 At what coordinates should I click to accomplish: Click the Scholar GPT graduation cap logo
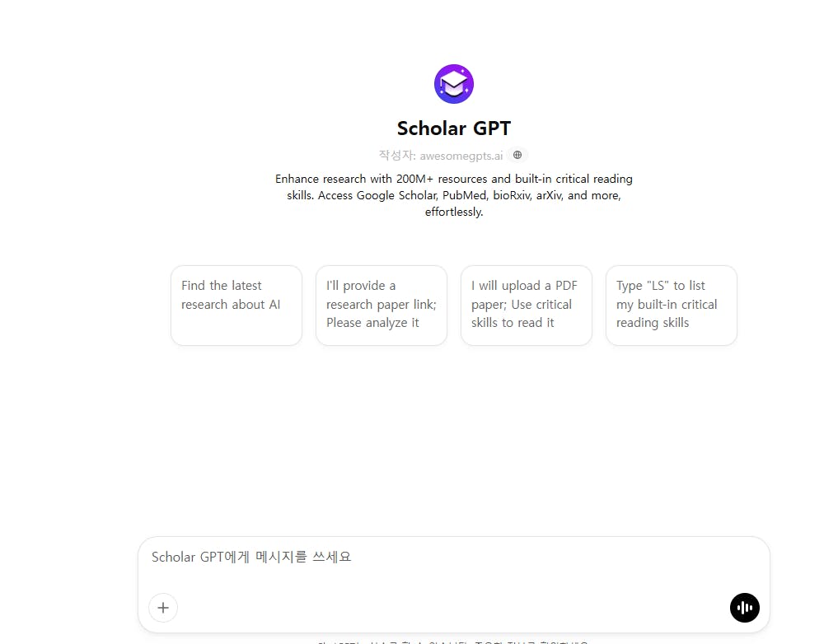(454, 84)
